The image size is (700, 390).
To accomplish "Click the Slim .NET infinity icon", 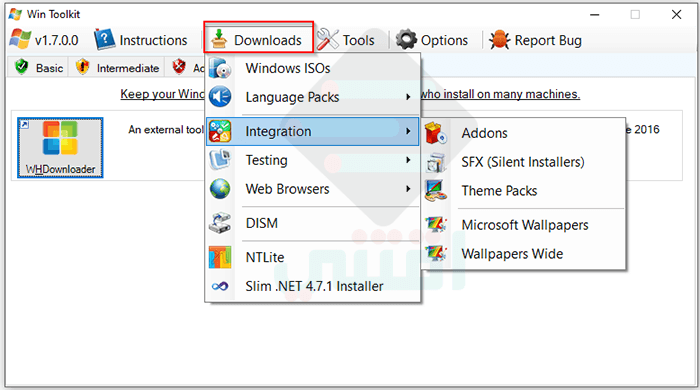I will pos(220,286).
